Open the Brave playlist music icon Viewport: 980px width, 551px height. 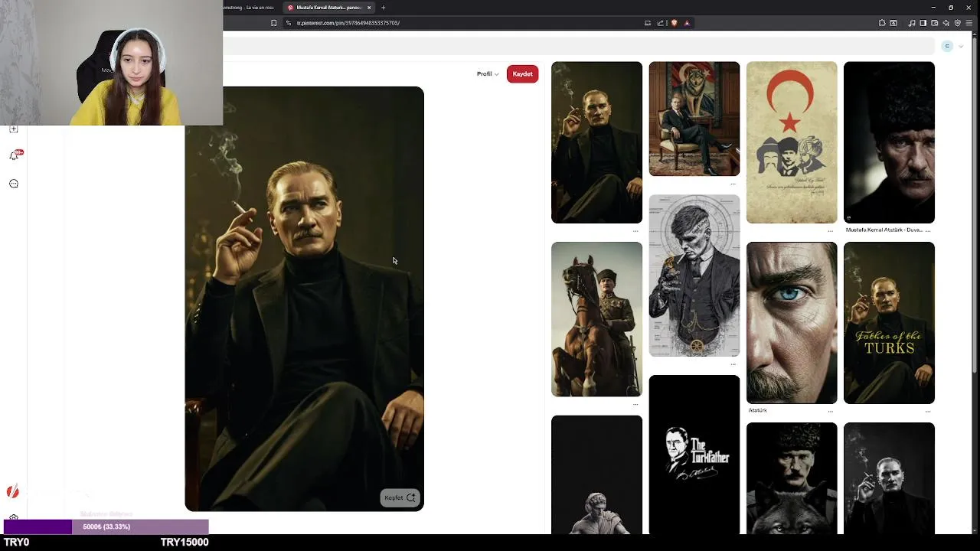coord(911,23)
